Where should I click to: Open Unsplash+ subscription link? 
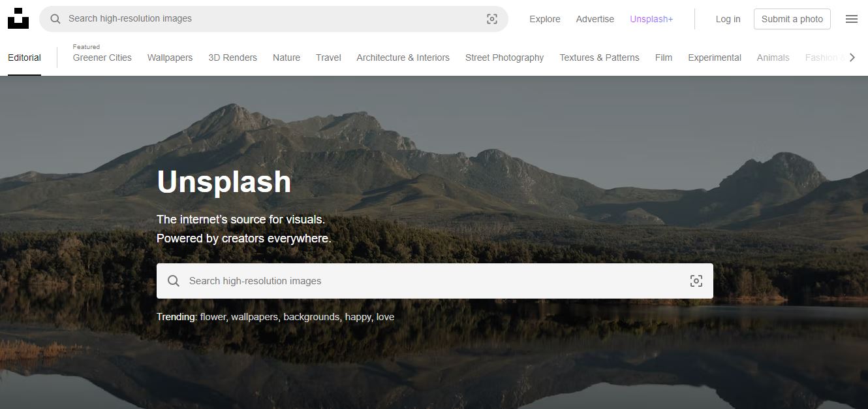pyautogui.click(x=651, y=19)
